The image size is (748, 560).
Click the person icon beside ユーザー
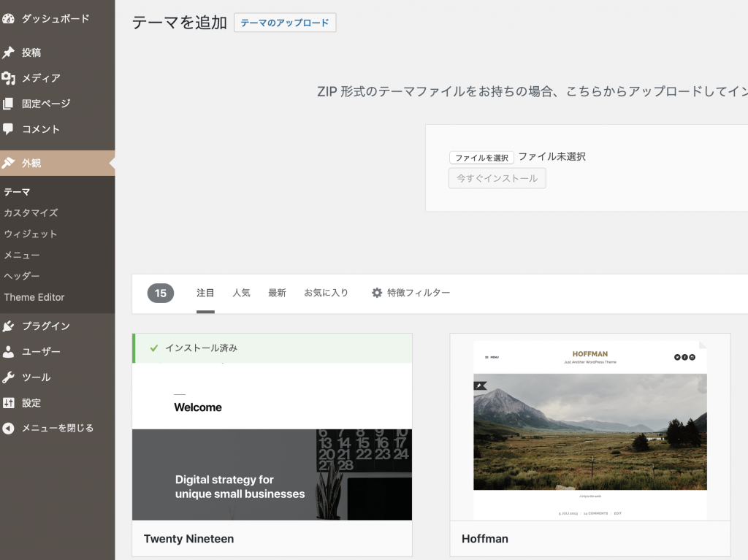coord(8,351)
